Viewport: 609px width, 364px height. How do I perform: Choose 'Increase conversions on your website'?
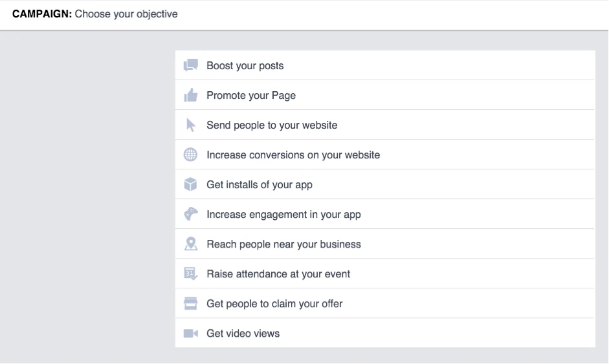click(385, 155)
